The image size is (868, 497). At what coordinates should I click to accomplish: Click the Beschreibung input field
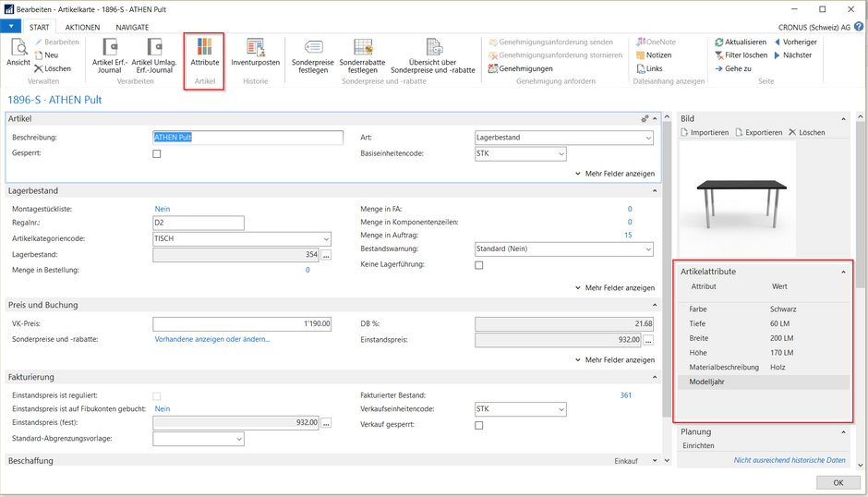[x=248, y=138]
